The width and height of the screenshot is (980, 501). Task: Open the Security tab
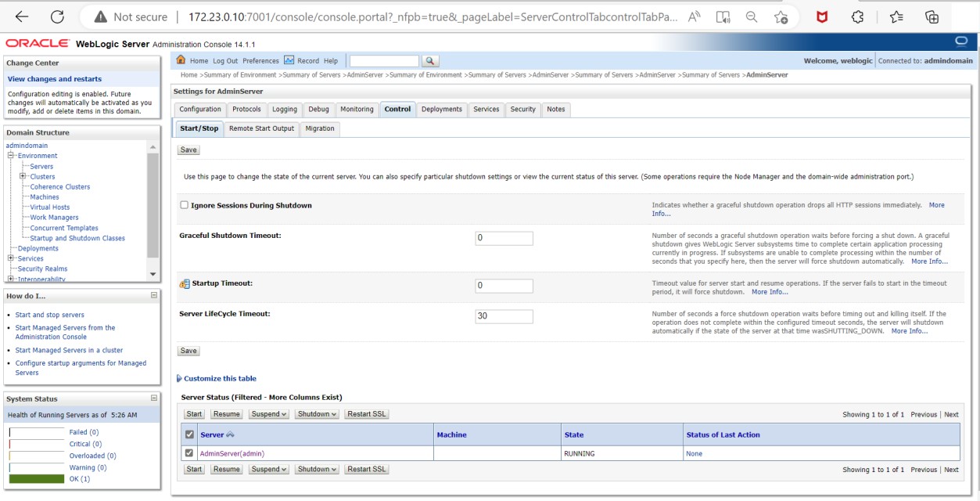tap(523, 109)
